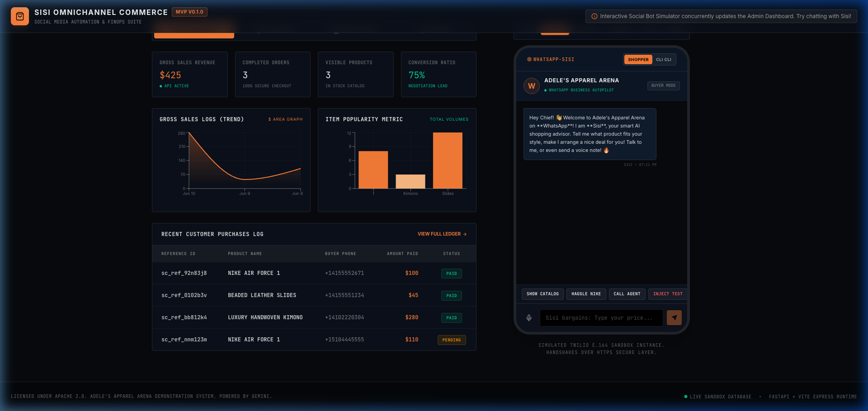Click the $280 amount paid cell

[412, 317]
